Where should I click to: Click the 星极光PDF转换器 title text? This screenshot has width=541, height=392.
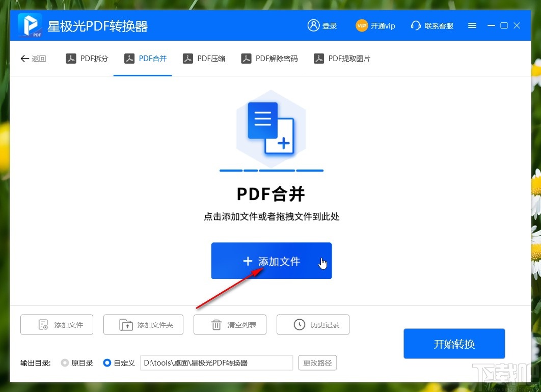coord(98,26)
